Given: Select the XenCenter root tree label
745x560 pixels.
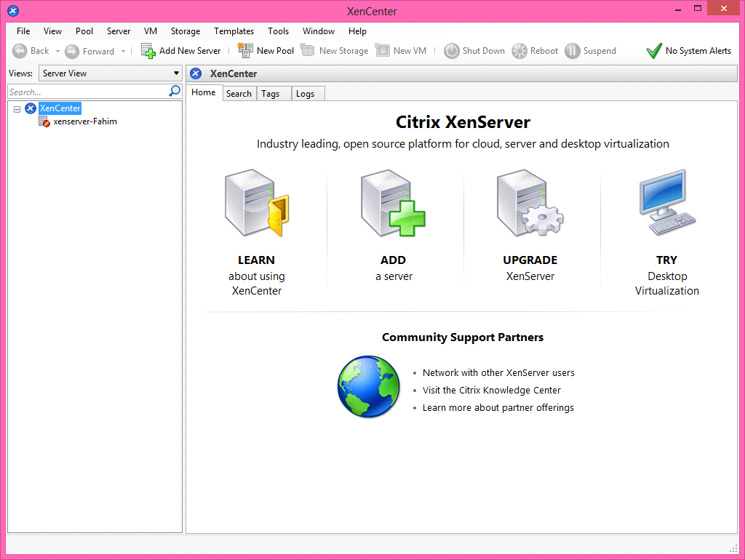Looking at the screenshot, I should click(60, 108).
